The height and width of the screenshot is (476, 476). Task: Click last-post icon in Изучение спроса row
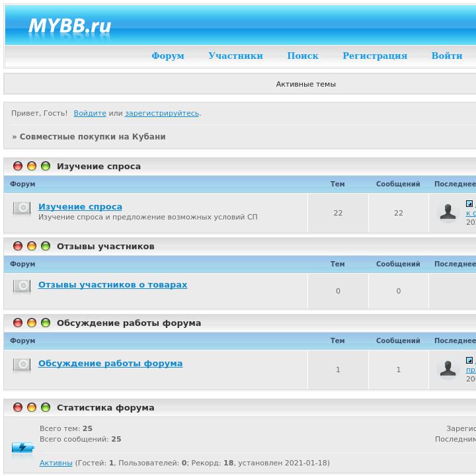[469, 204]
